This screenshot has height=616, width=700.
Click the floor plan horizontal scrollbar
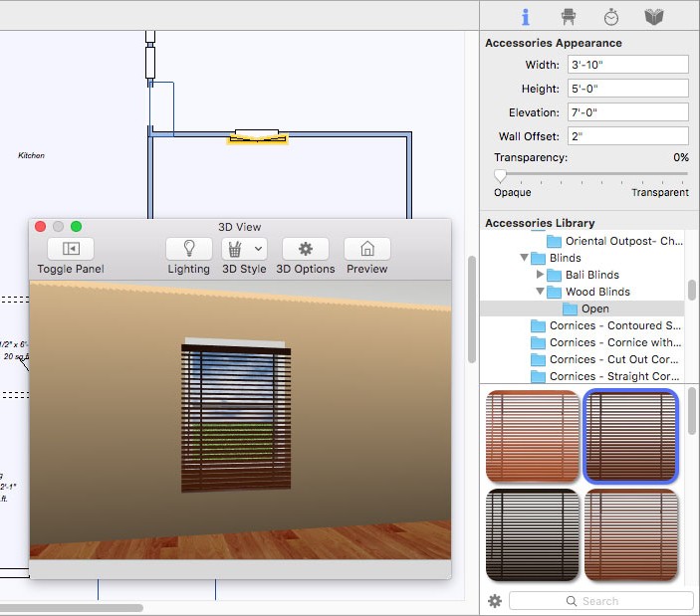(x=72, y=607)
